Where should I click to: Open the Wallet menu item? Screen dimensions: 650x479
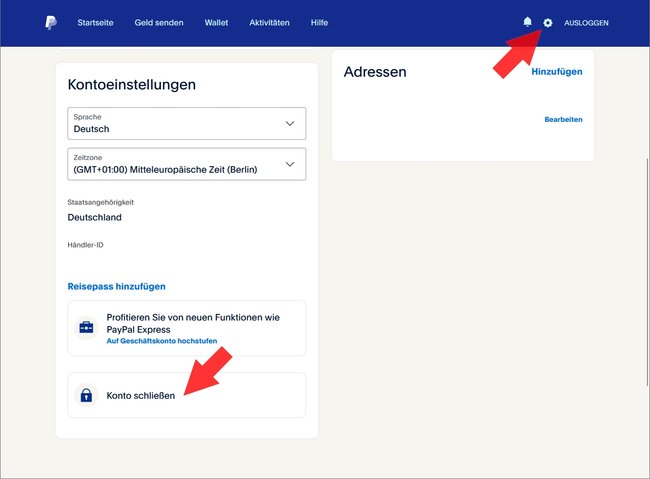(x=216, y=23)
